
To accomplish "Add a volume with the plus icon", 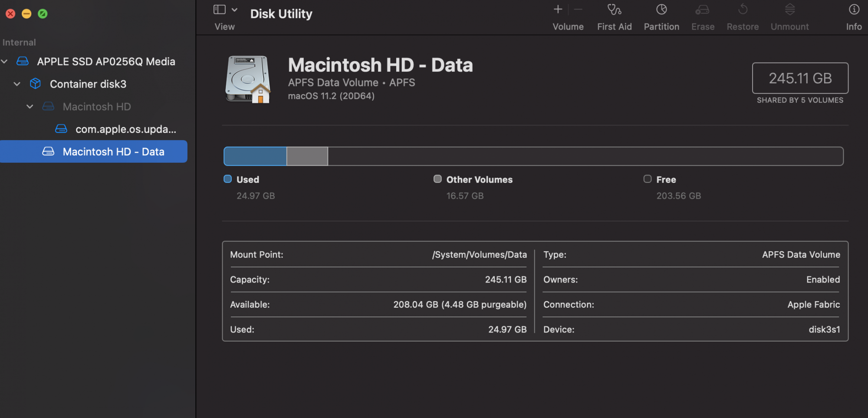I will pos(558,9).
